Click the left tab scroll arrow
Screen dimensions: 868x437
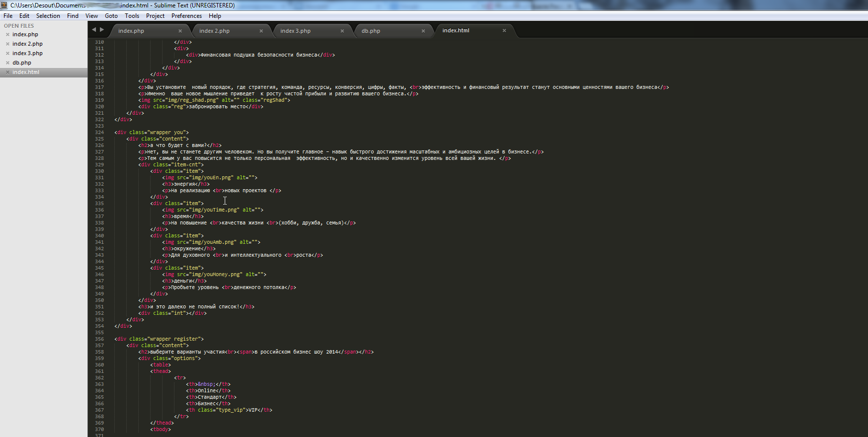(x=94, y=30)
